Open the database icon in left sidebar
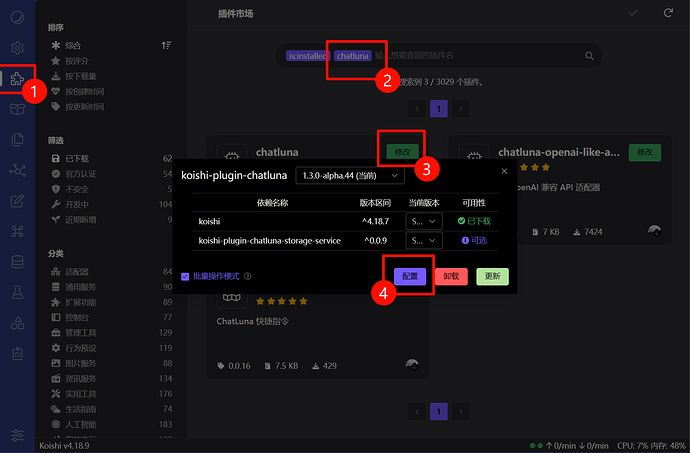This screenshot has width=690, height=453. click(17, 262)
